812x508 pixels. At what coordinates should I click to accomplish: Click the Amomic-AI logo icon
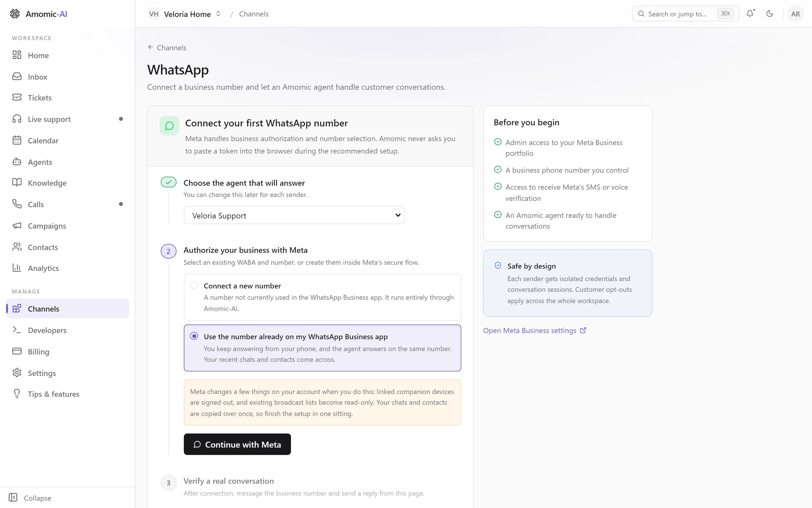click(15, 14)
